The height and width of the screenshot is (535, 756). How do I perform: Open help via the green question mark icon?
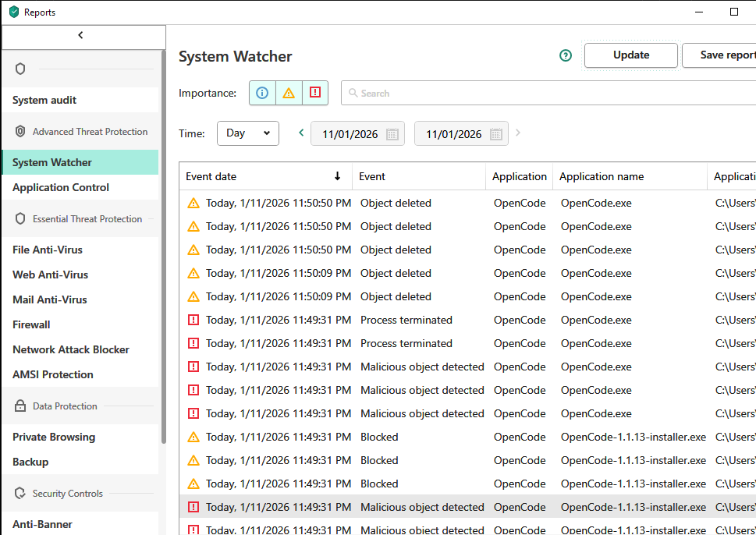pos(566,55)
